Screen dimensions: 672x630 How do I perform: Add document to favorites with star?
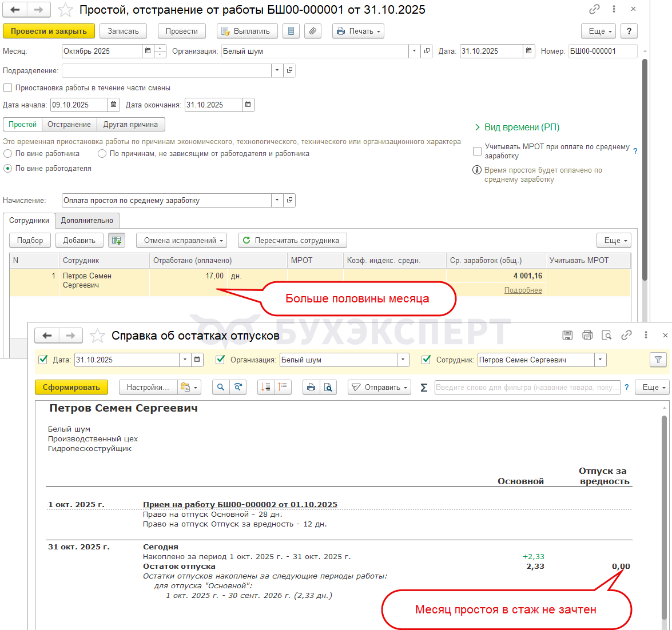point(66,10)
